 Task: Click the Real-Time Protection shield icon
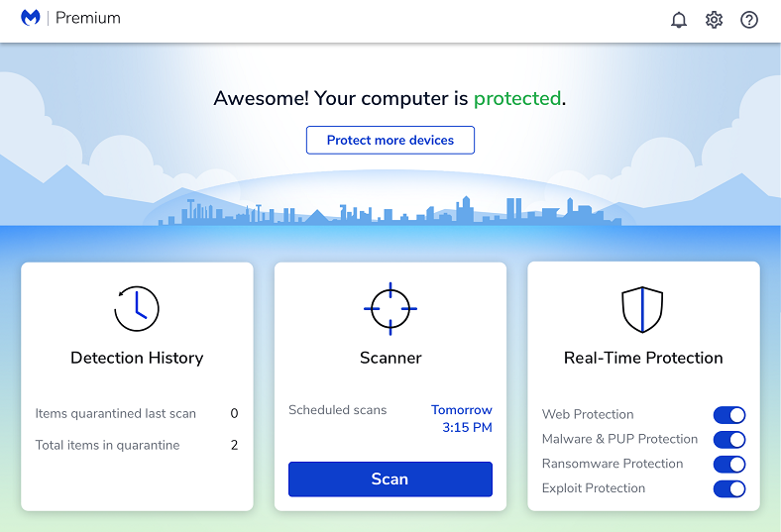(642, 308)
